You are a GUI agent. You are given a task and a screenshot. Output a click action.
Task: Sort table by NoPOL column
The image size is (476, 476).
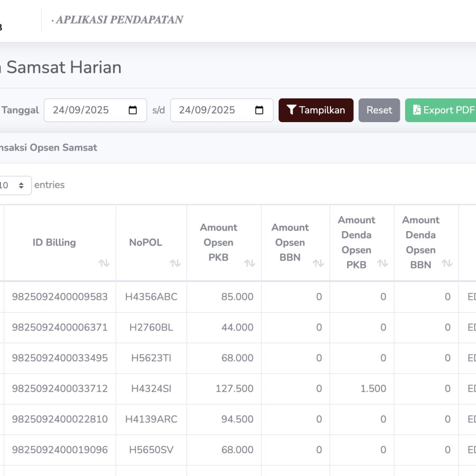coord(175,263)
